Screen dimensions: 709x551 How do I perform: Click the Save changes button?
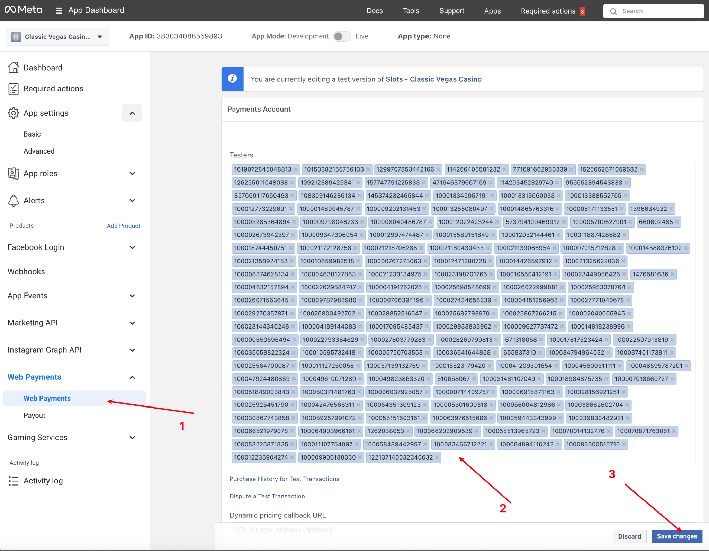coord(677,537)
